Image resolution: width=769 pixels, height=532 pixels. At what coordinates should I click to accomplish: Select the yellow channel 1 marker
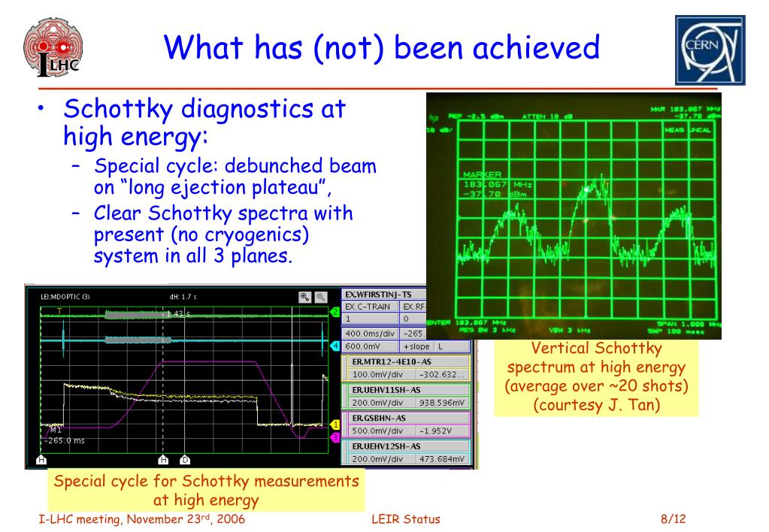pos(335,425)
